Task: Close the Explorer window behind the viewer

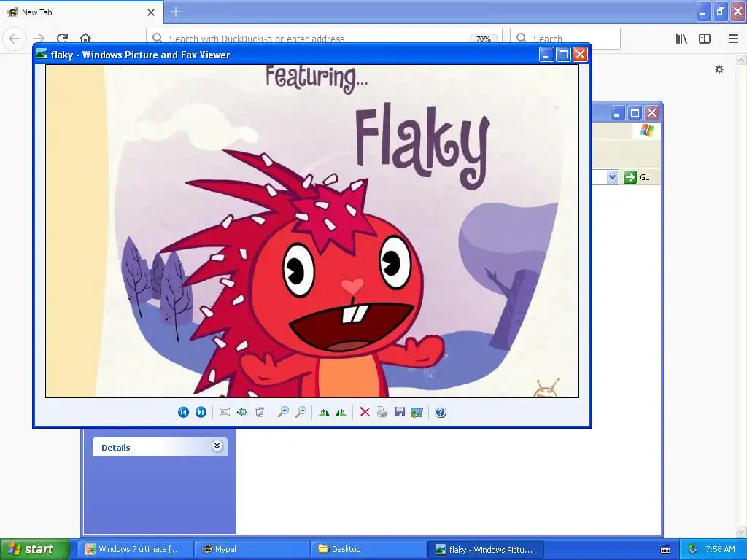Action: pyautogui.click(x=651, y=113)
